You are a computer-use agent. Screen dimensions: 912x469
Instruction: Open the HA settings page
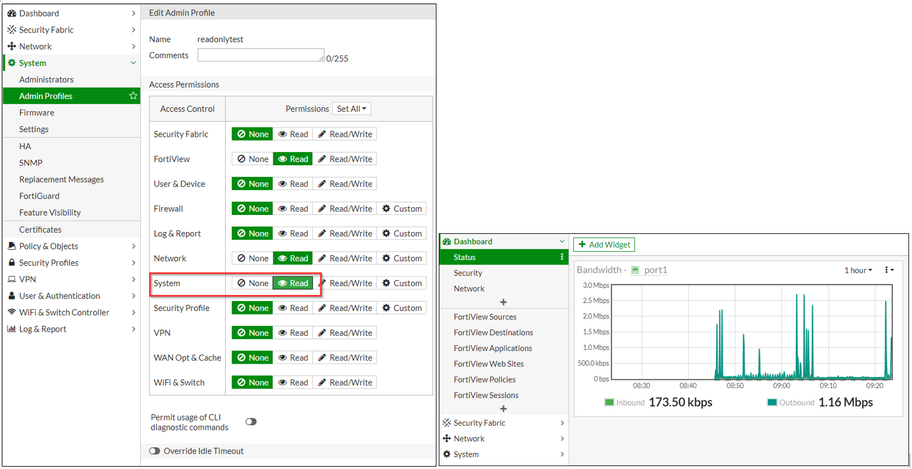[25, 147]
